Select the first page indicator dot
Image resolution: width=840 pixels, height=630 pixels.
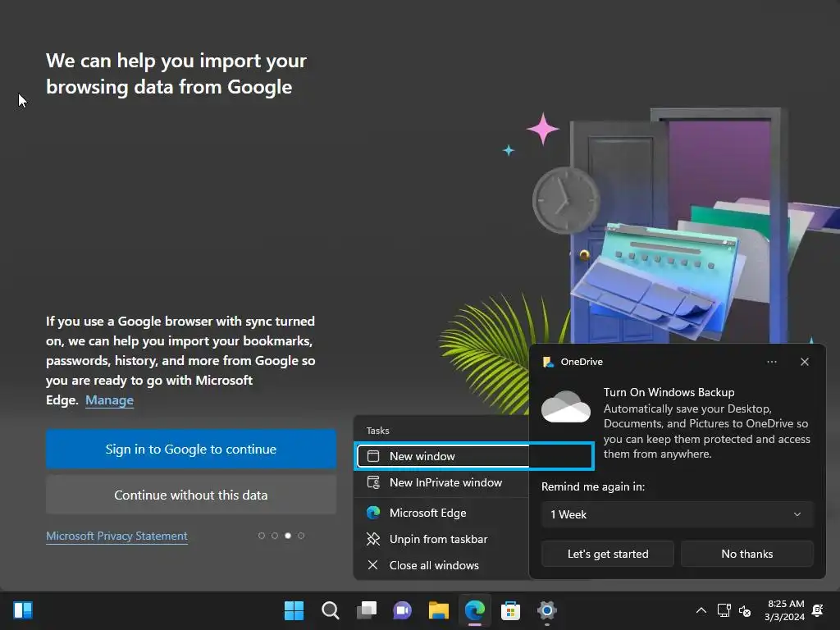pyautogui.click(x=262, y=536)
